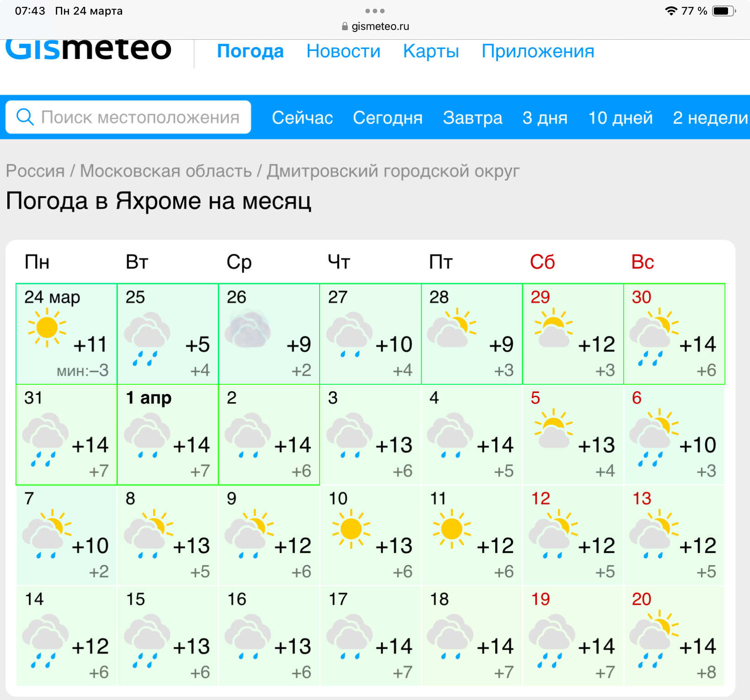This screenshot has height=700, width=750.
Task: Click the Дмитровский городской округ breadcrumb
Action: [393, 171]
